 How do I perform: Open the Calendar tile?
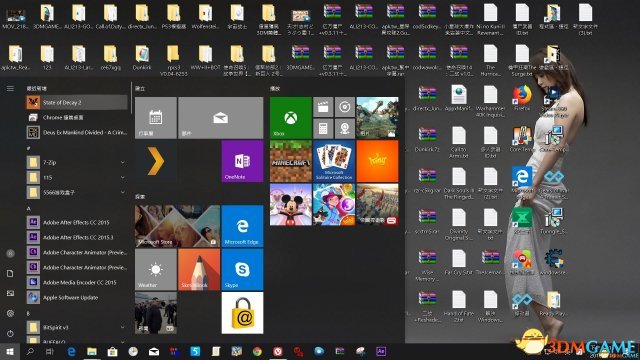(x=156, y=118)
